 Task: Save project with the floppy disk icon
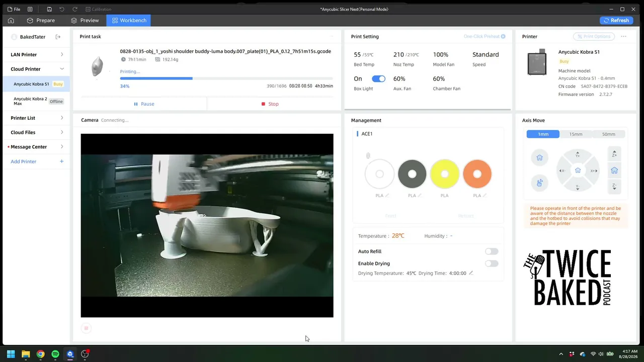(49, 9)
